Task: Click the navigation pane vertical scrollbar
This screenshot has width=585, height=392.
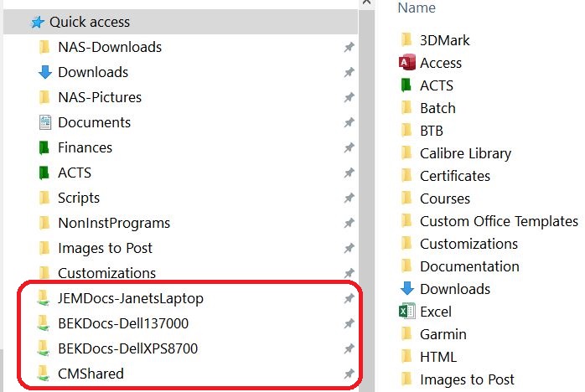Action: tap(365, 168)
